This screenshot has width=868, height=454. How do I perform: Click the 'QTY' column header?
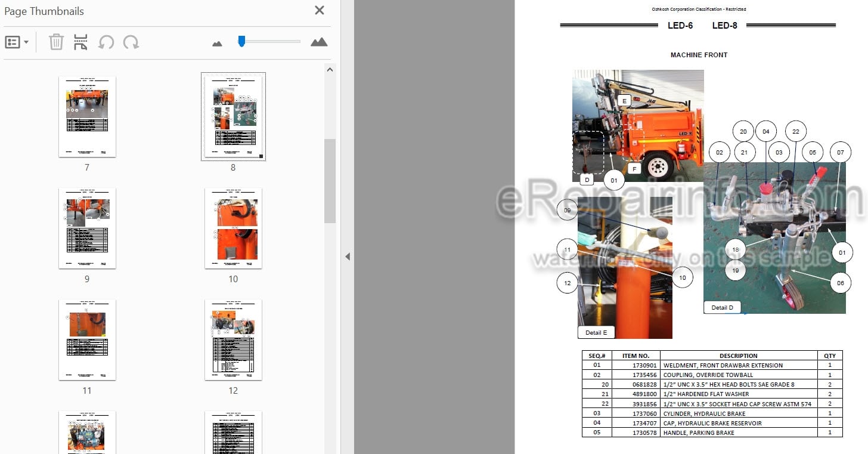830,356
